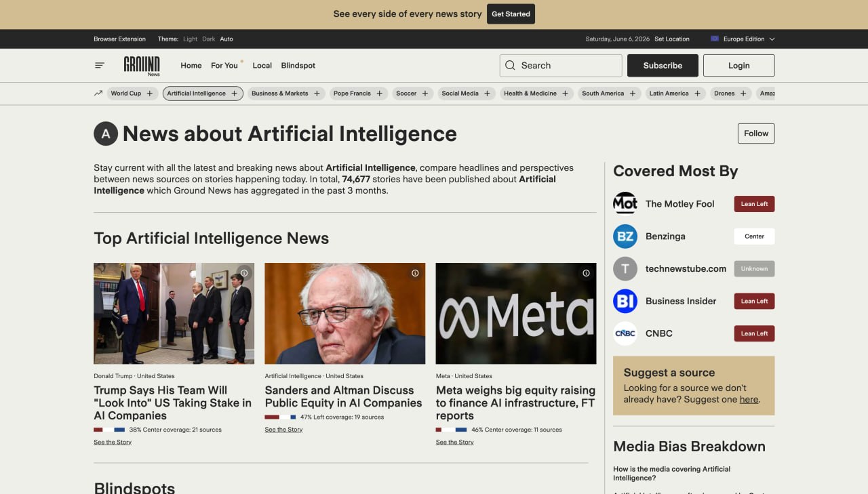868x494 pixels.
Task: Click the Trump story coverage bias bar
Action: [x=109, y=430]
